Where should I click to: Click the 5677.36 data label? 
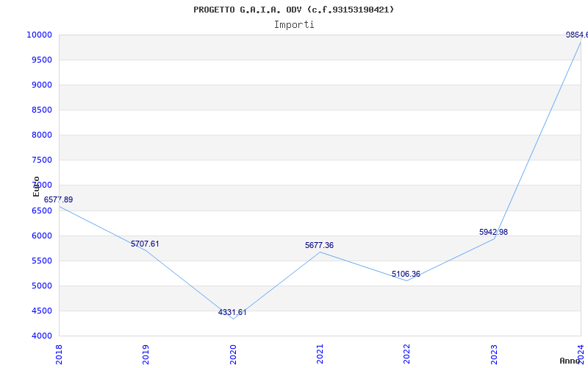(319, 245)
